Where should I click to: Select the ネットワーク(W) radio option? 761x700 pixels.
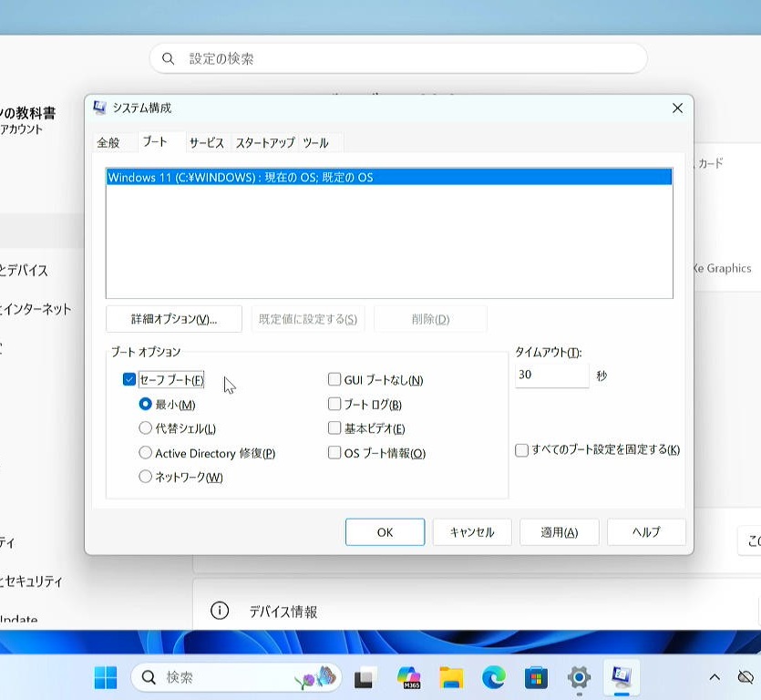point(145,476)
